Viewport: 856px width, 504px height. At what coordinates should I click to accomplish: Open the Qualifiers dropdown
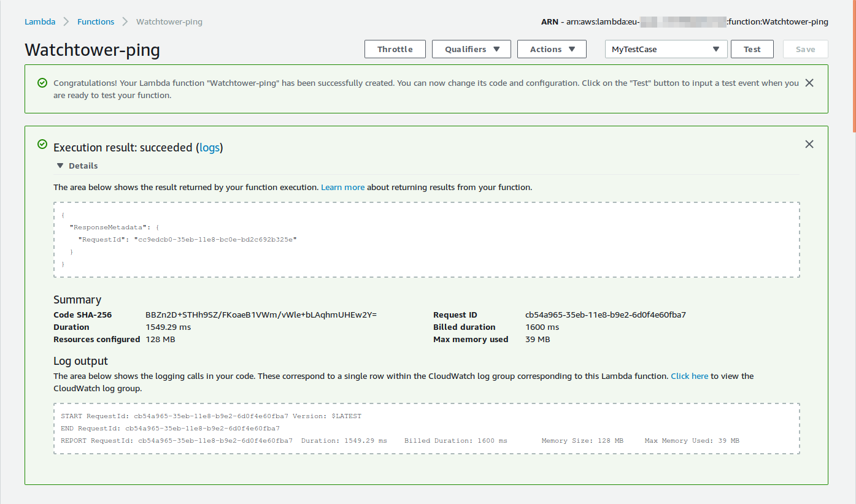[471, 49]
